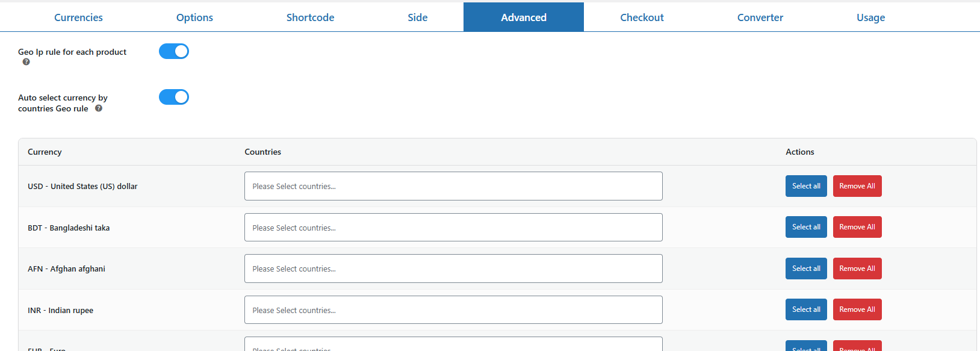
Task: Click help icon next to countries Geo rule
Action: [x=99, y=108]
